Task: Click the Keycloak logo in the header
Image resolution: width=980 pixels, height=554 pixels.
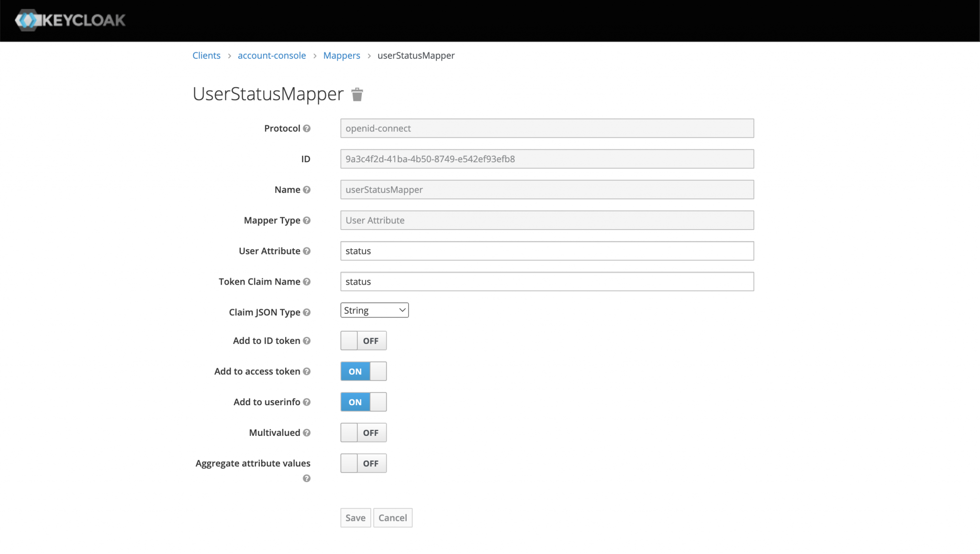Action: pos(69,20)
